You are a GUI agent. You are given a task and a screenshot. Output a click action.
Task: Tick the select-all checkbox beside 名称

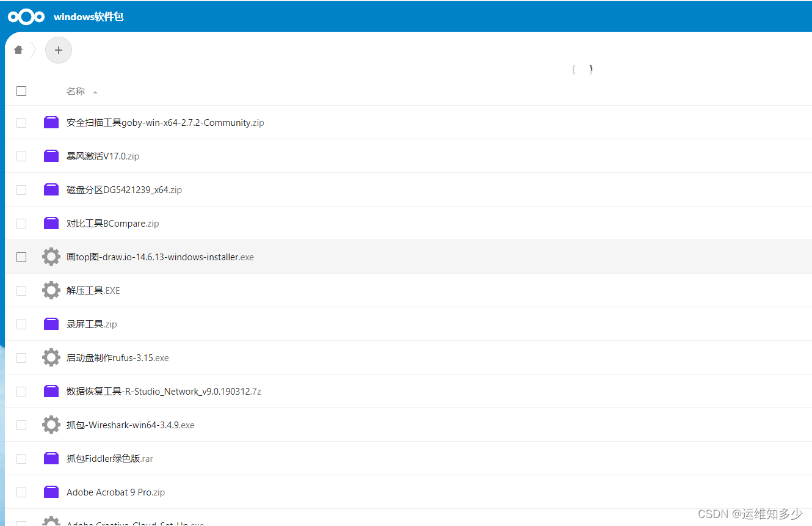21,91
